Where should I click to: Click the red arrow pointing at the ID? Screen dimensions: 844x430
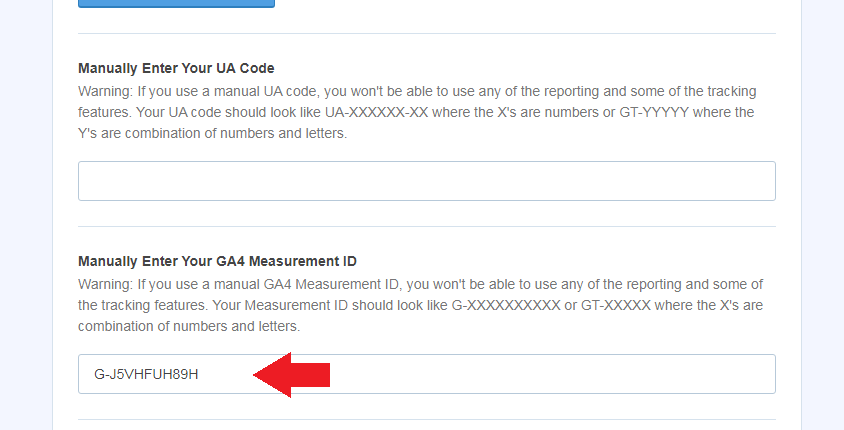(291, 375)
